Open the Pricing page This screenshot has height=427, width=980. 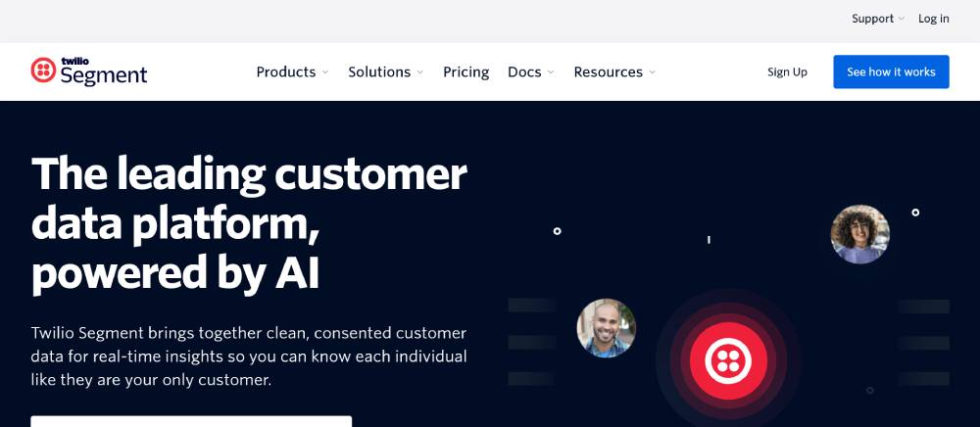(x=466, y=71)
